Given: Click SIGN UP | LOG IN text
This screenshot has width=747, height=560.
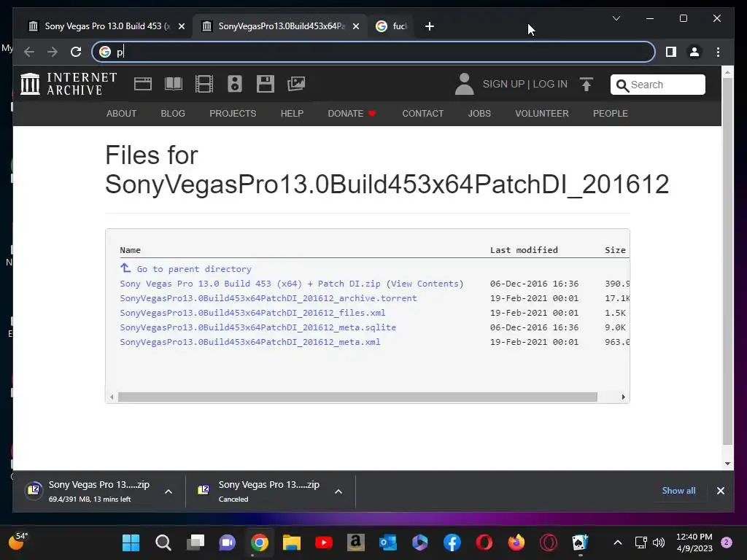Looking at the screenshot, I should click(525, 84).
